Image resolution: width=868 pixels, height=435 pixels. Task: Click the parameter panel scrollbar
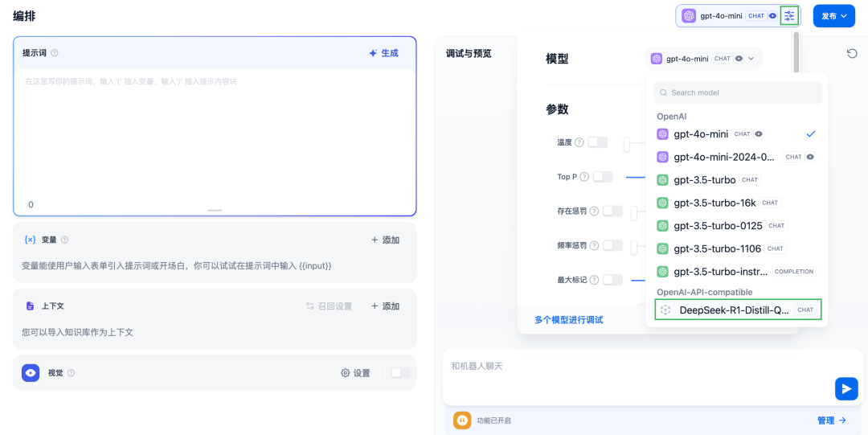click(796, 52)
